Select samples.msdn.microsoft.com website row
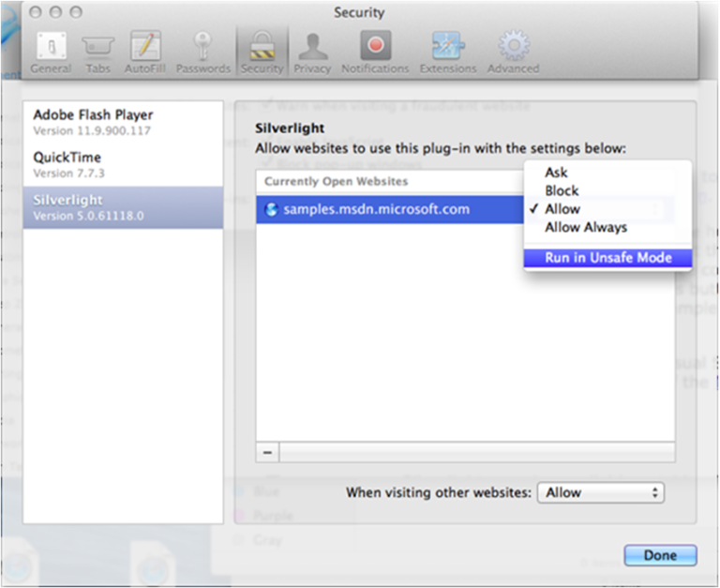The width and height of the screenshot is (720, 588). (390, 209)
